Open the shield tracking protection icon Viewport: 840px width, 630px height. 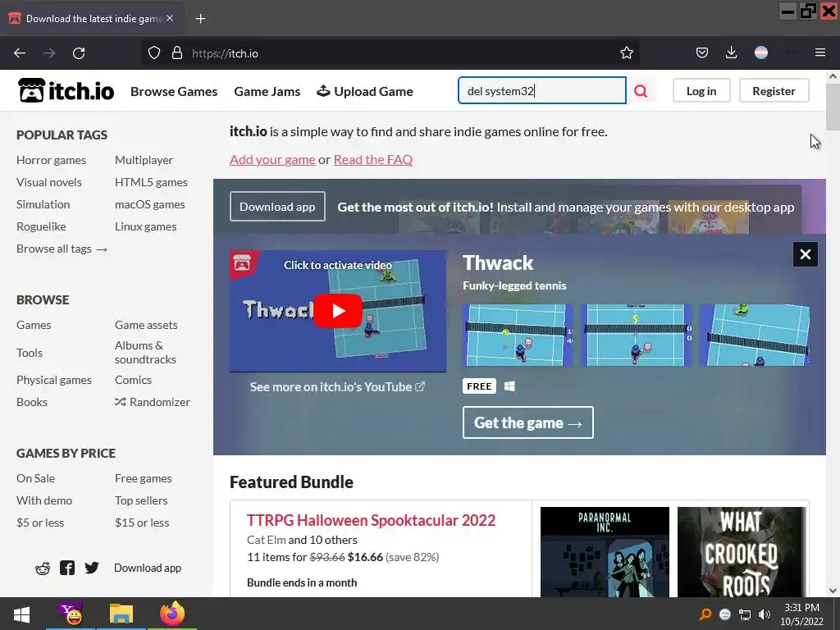pyautogui.click(x=154, y=53)
